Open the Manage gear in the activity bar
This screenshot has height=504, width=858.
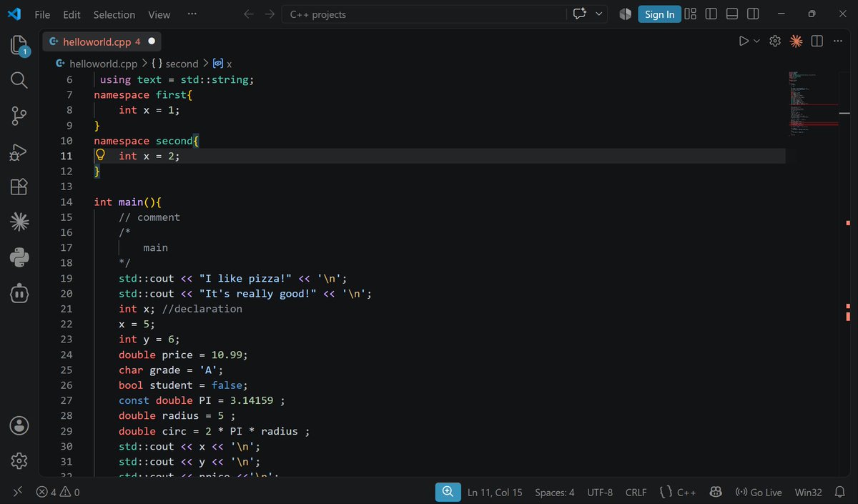[19, 460]
